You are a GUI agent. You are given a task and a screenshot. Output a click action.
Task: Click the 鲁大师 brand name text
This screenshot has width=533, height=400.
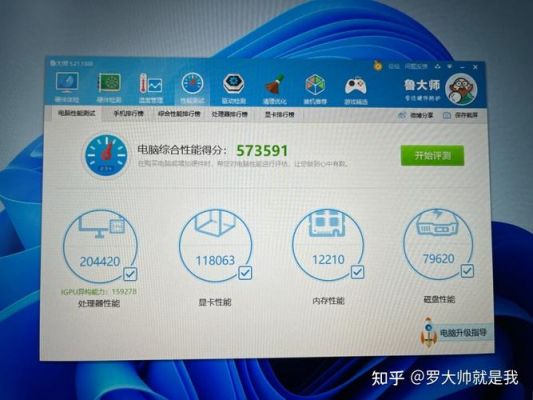pyautogui.click(x=422, y=85)
